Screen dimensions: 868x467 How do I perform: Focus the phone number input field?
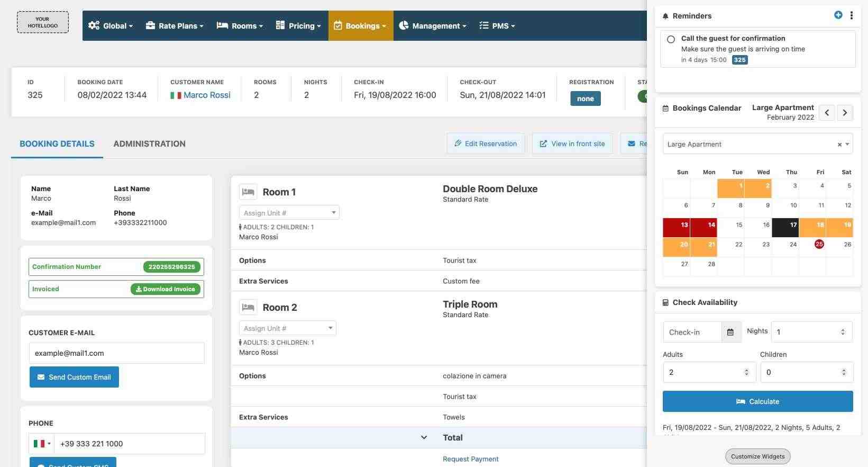(130, 444)
